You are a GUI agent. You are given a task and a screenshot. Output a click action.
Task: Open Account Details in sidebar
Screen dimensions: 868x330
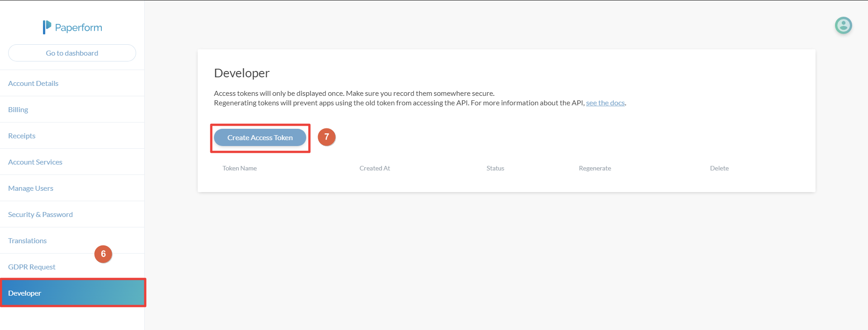tap(72, 83)
